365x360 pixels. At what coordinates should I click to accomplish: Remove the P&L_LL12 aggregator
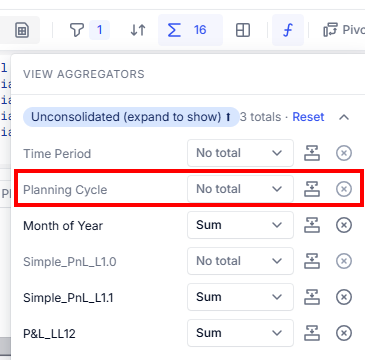tap(344, 333)
